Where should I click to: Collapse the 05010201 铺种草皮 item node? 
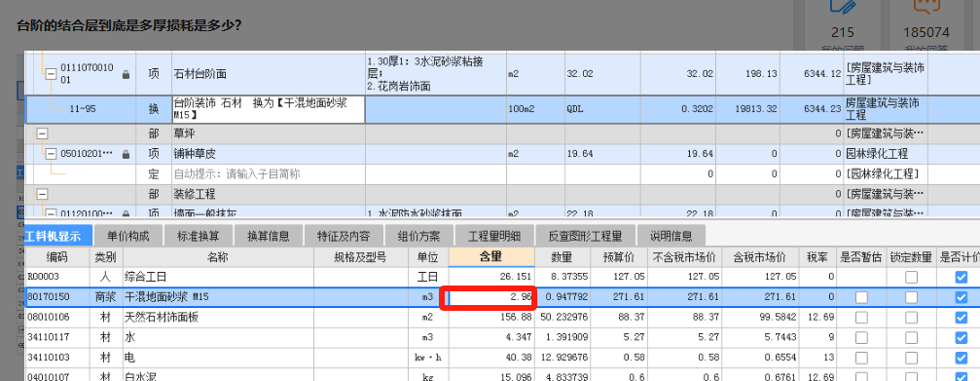[51, 154]
